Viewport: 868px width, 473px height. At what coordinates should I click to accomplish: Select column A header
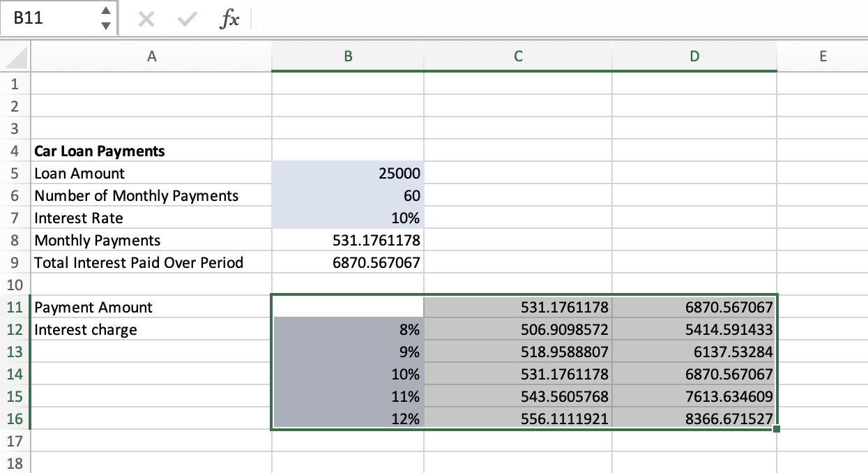tap(151, 57)
